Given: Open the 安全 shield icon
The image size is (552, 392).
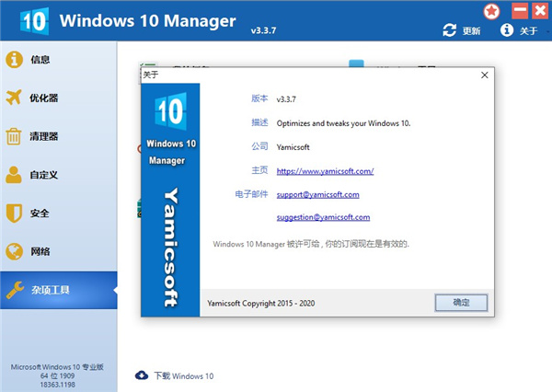Looking at the screenshot, I should click(14, 213).
